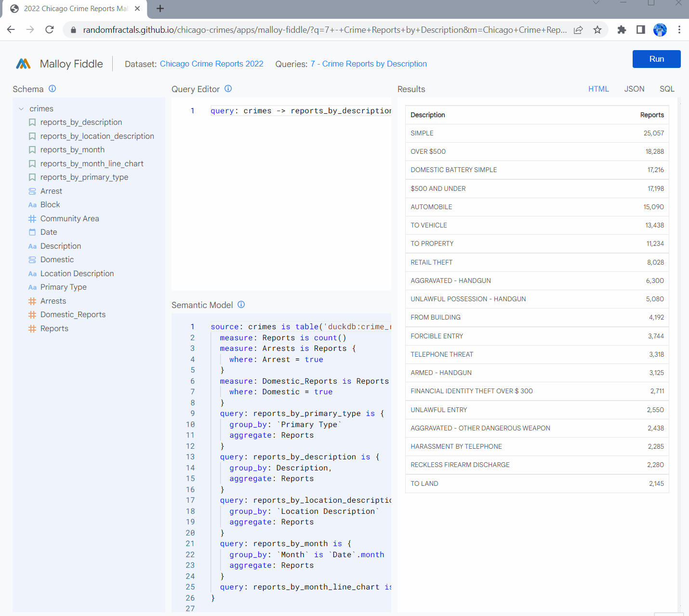
Task: Click the calendar icon beside Date
Action: pyautogui.click(x=32, y=232)
